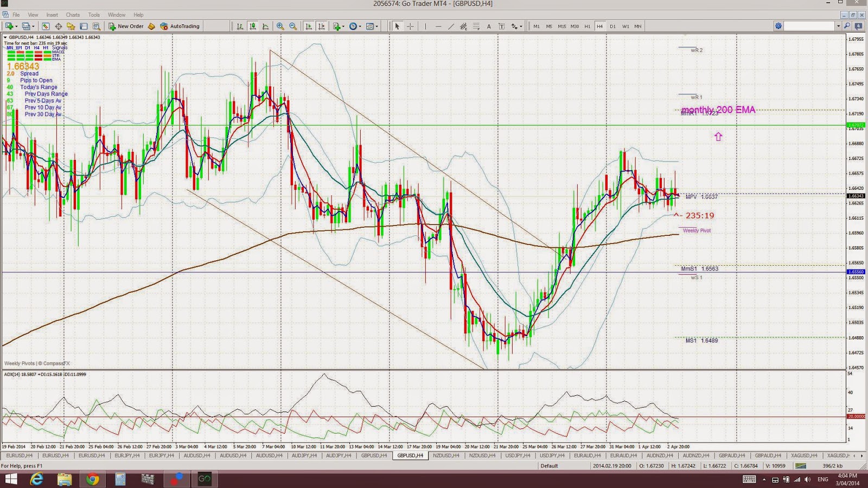
Task: Switch chart to candlestick mode
Action: click(x=253, y=26)
